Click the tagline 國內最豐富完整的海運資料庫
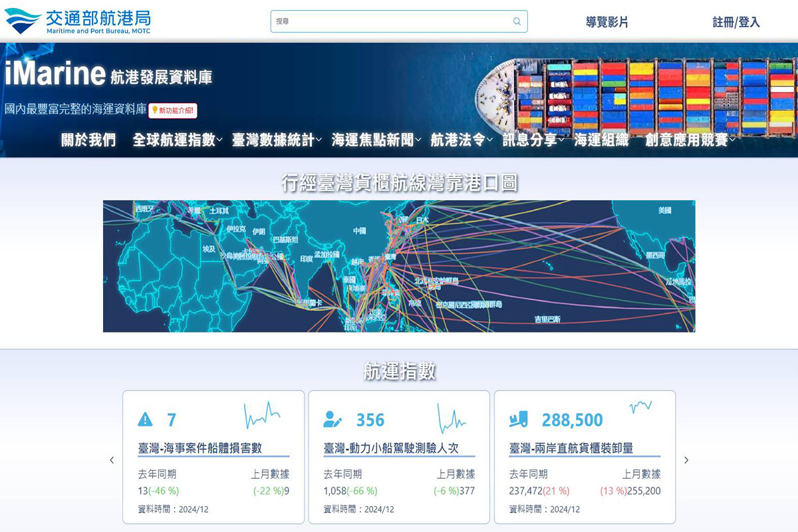798x532 pixels. pyautogui.click(x=75, y=109)
